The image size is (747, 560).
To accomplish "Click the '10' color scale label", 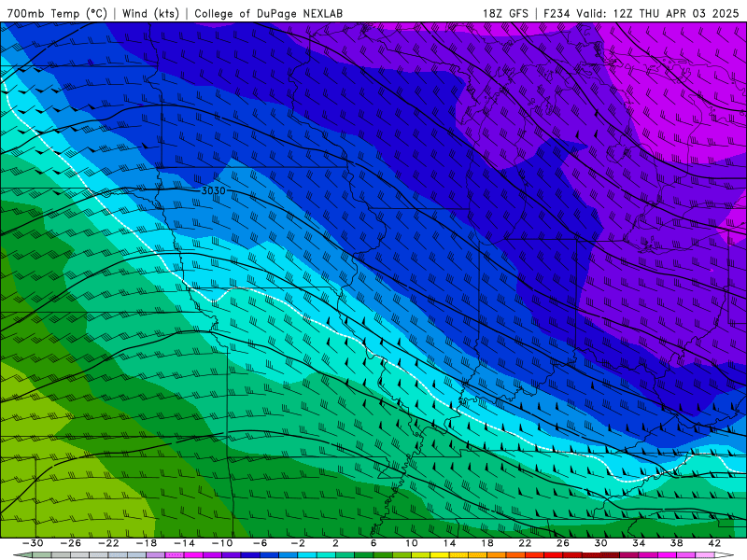I will [412, 543].
